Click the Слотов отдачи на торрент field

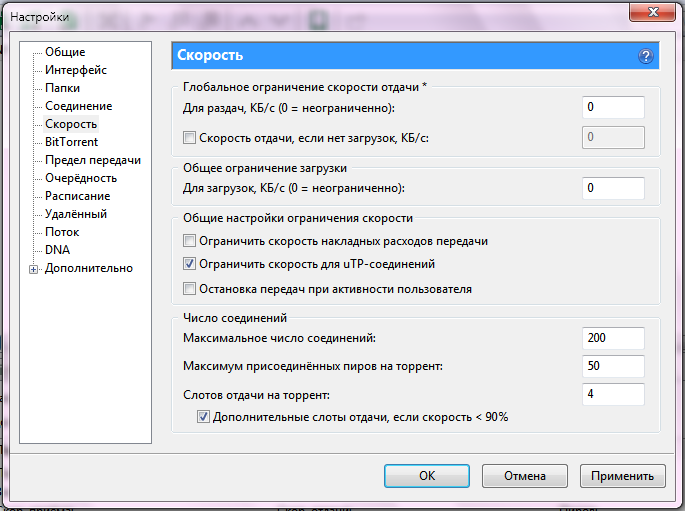[613, 394]
